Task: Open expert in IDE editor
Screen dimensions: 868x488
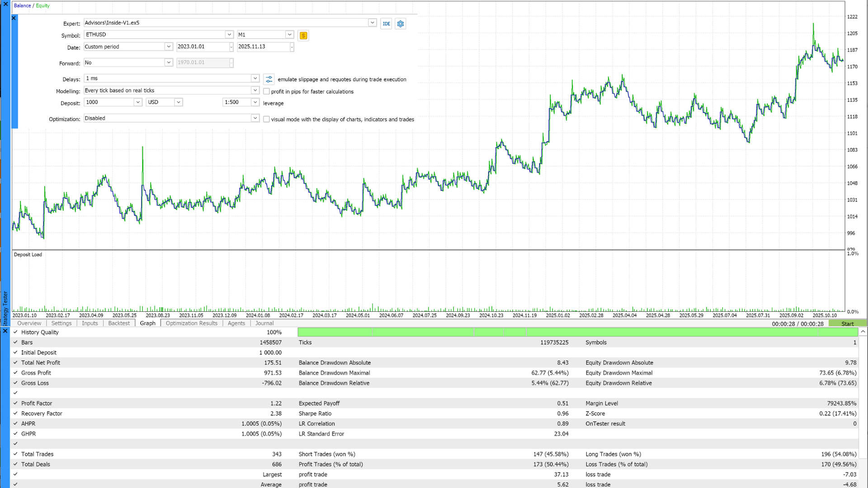Action: [x=386, y=24]
